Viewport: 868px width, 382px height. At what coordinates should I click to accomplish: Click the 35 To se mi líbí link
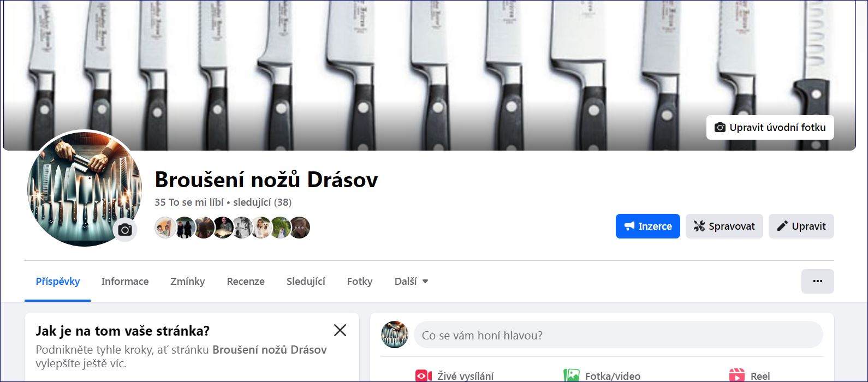(x=189, y=202)
